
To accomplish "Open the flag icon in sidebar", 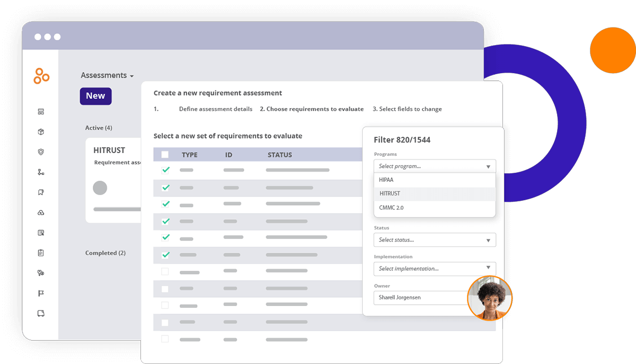I will (41, 293).
